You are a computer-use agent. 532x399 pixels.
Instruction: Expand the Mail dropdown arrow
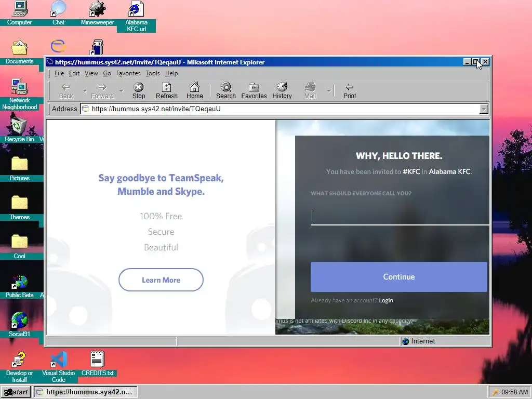click(x=329, y=91)
